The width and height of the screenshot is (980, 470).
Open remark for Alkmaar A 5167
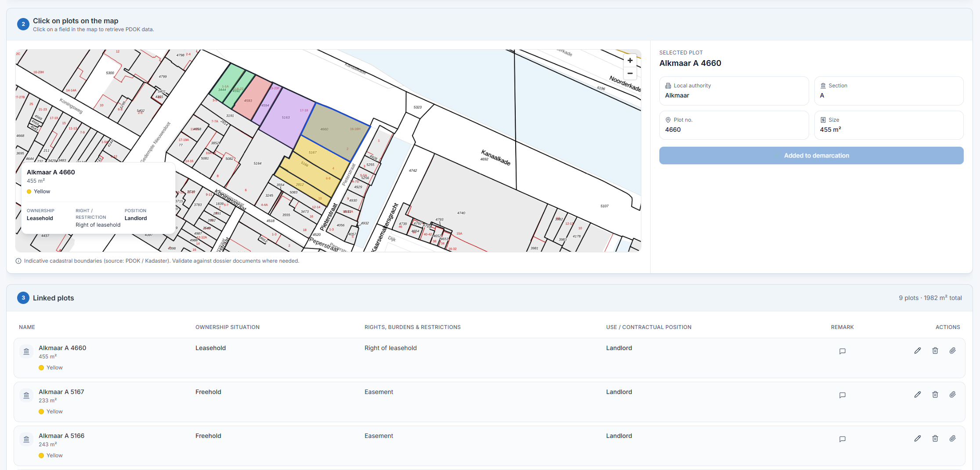843,395
